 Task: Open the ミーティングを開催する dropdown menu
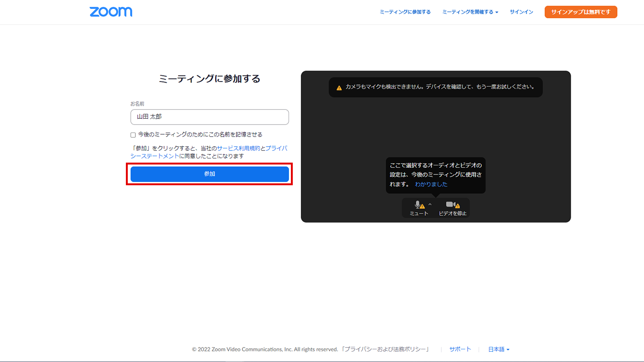pyautogui.click(x=470, y=12)
